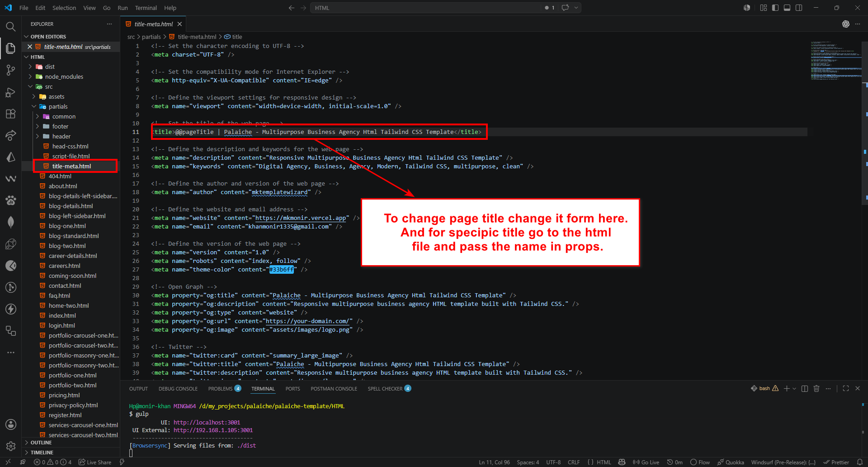Open the Source Control view
The width and height of the screenshot is (868, 467).
tap(10, 70)
